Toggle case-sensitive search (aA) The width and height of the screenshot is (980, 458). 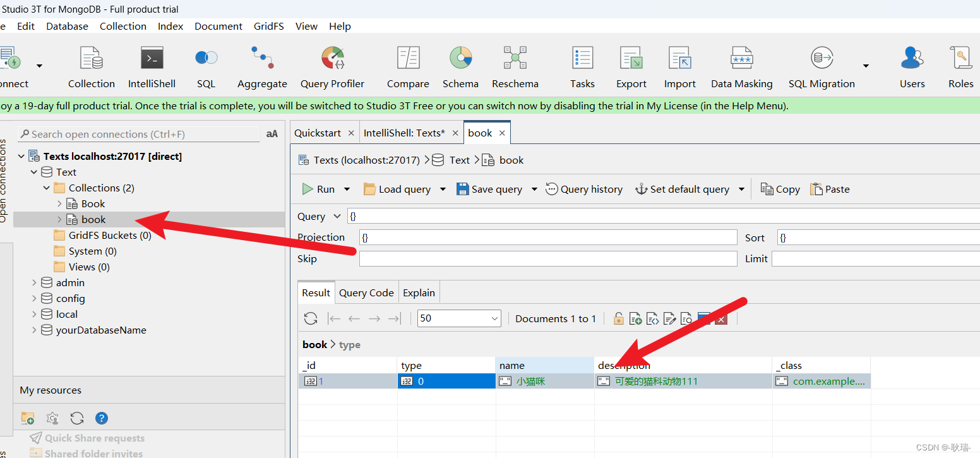272,134
